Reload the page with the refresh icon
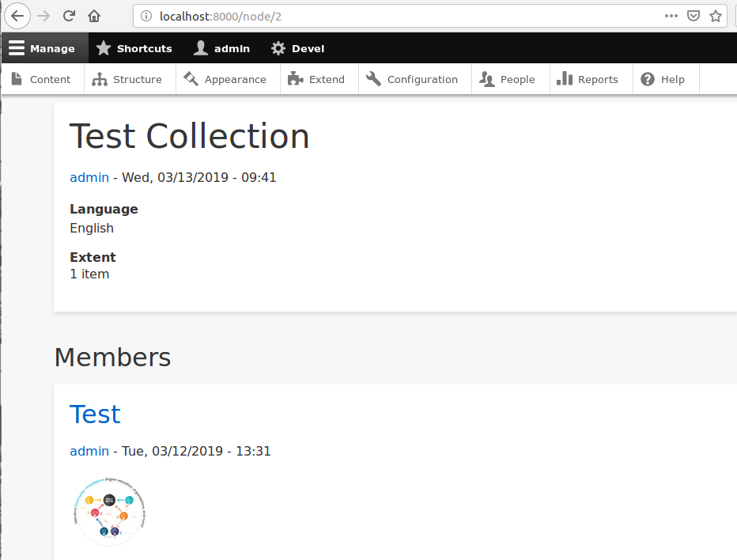 point(68,15)
